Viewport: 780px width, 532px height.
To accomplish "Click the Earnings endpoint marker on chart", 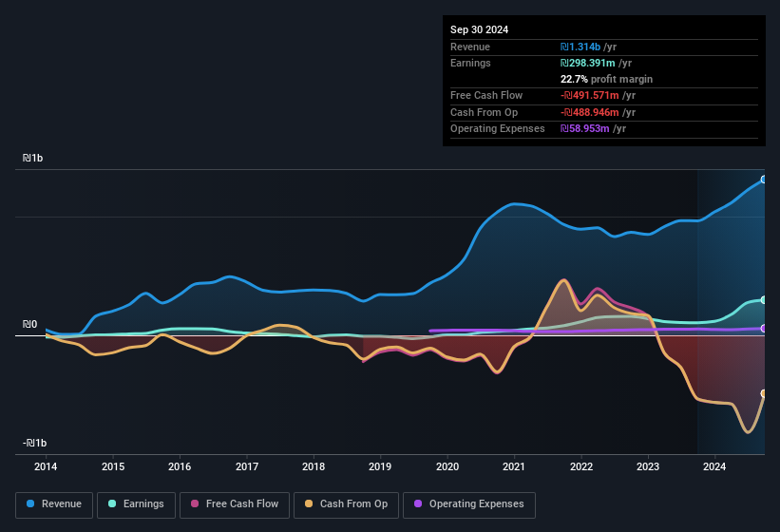I will tap(764, 300).
